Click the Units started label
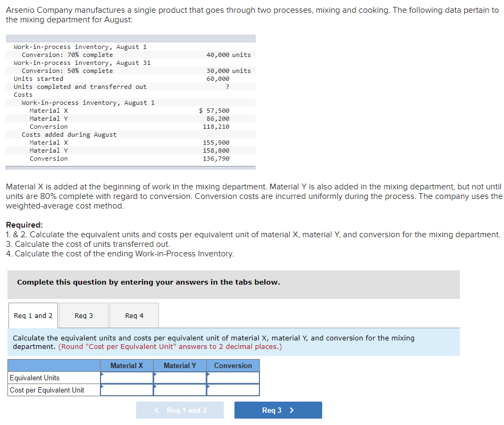Image resolution: width=504 pixels, height=425 pixels. [38, 79]
